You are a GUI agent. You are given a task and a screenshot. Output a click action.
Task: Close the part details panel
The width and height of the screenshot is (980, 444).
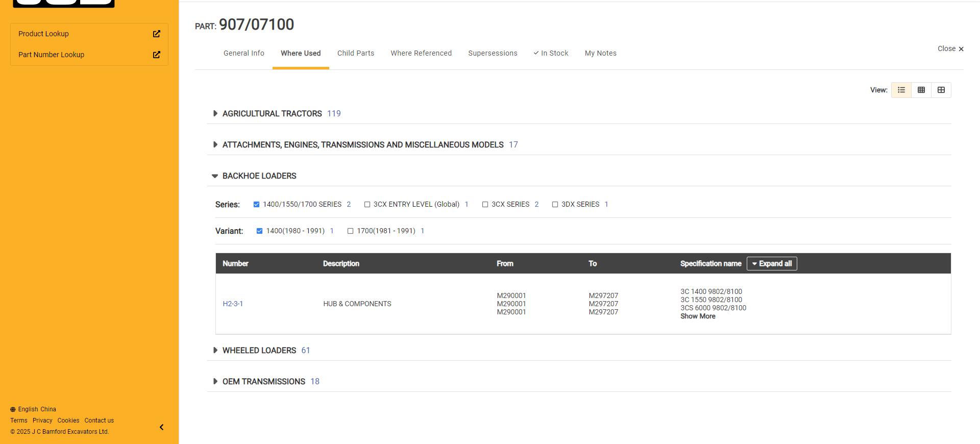950,49
